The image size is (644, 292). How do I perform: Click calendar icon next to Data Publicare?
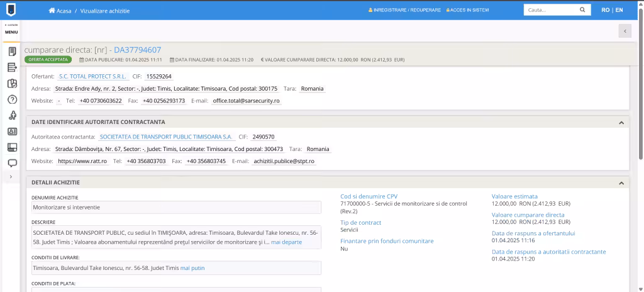[81, 60]
